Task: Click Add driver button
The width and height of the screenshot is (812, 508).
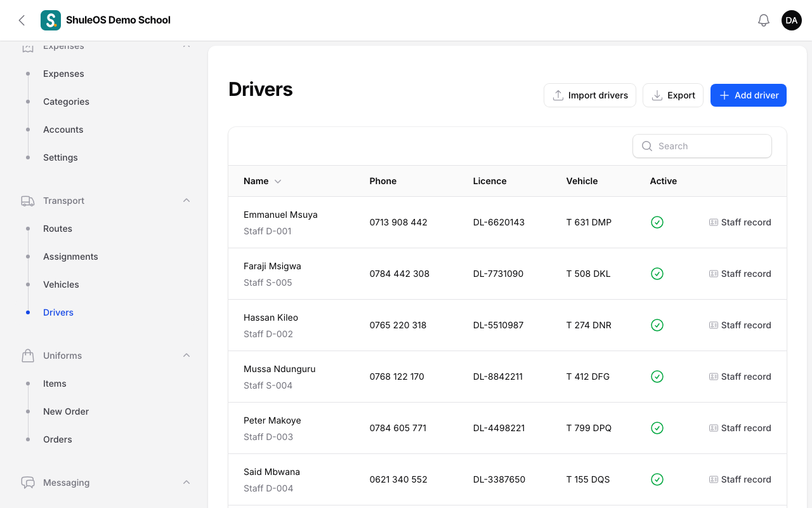Action: coord(749,95)
